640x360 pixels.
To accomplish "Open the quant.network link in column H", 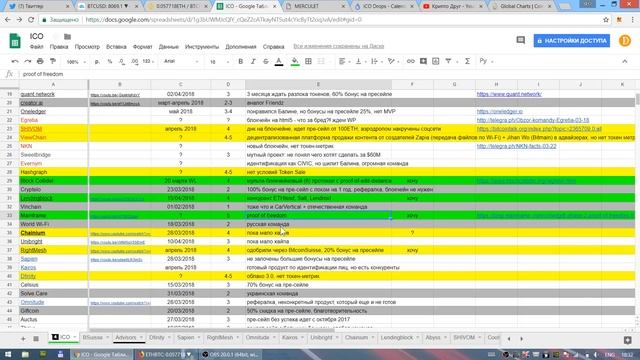I will click(509, 94).
